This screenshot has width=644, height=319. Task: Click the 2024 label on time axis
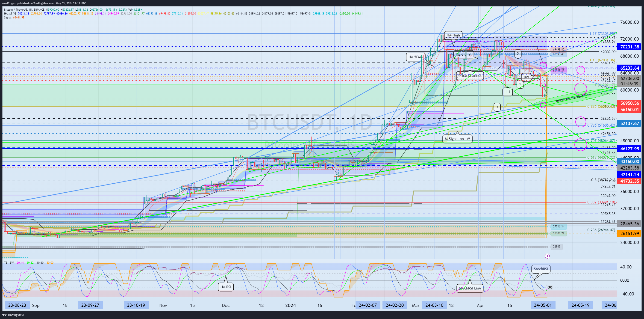[x=291, y=305]
